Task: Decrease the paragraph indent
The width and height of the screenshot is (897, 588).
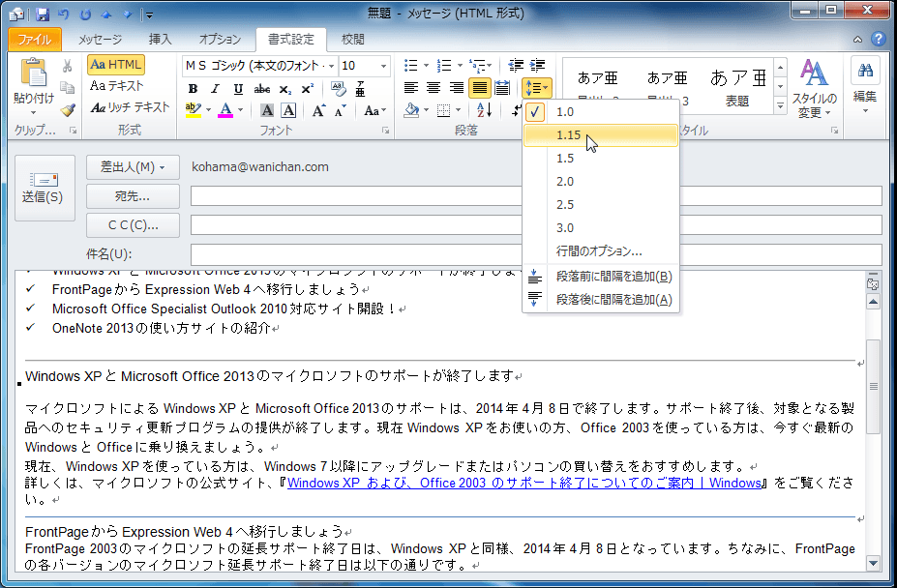Action: point(516,65)
